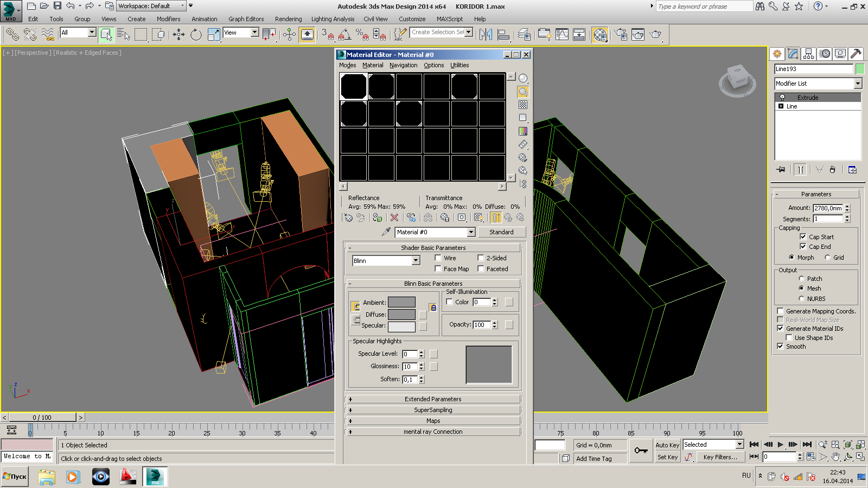868x488 pixels.
Task: Toggle the Smooth checkbox
Action: (x=780, y=346)
